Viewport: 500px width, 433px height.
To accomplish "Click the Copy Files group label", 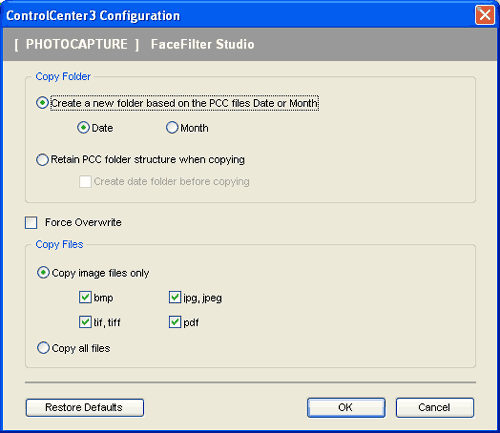I will point(59,245).
